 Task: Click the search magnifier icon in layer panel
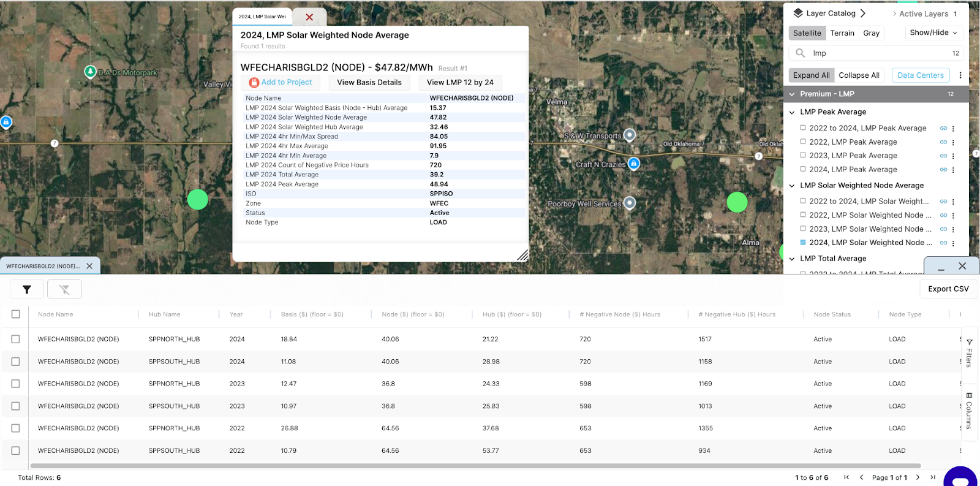point(800,53)
